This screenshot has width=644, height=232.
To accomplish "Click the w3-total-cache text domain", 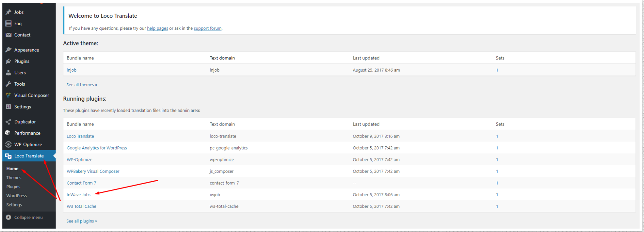I will point(224,206).
